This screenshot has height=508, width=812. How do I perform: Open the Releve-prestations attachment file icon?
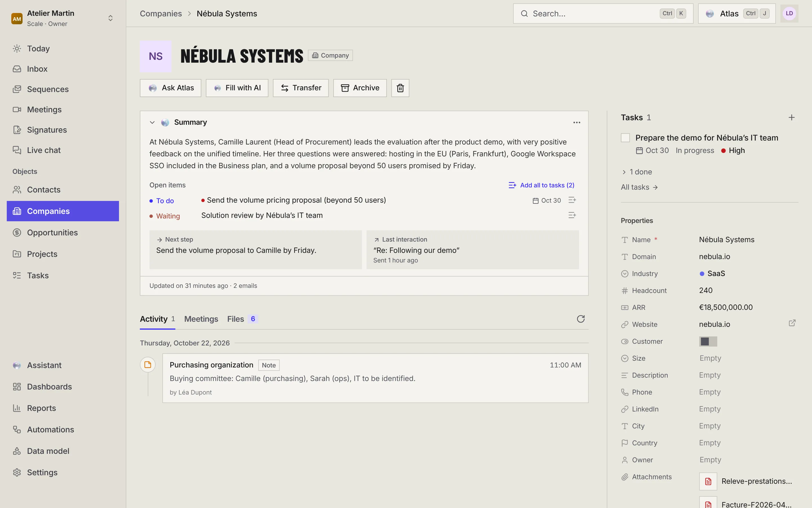[708, 481]
